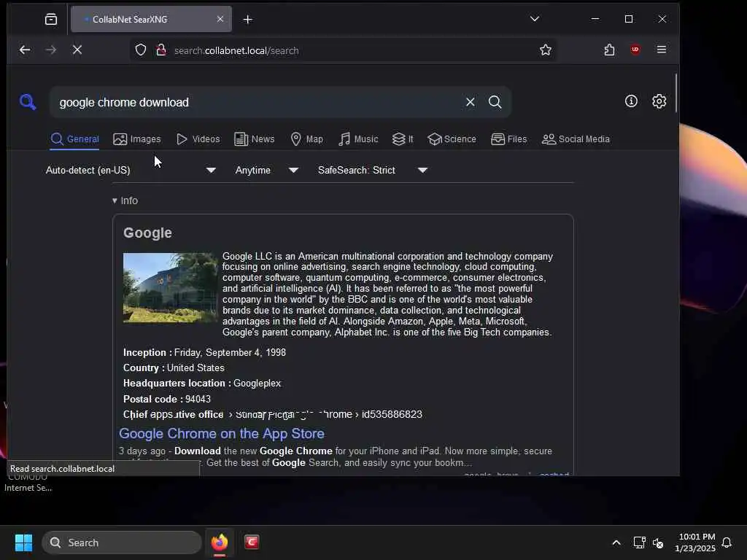747x560 pixels.
Task: Switch to the Science category
Action: (x=452, y=139)
